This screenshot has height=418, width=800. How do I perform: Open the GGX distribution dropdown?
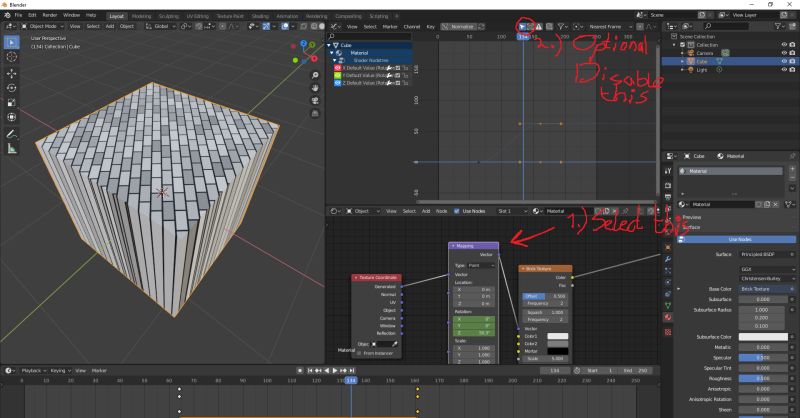click(x=767, y=269)
